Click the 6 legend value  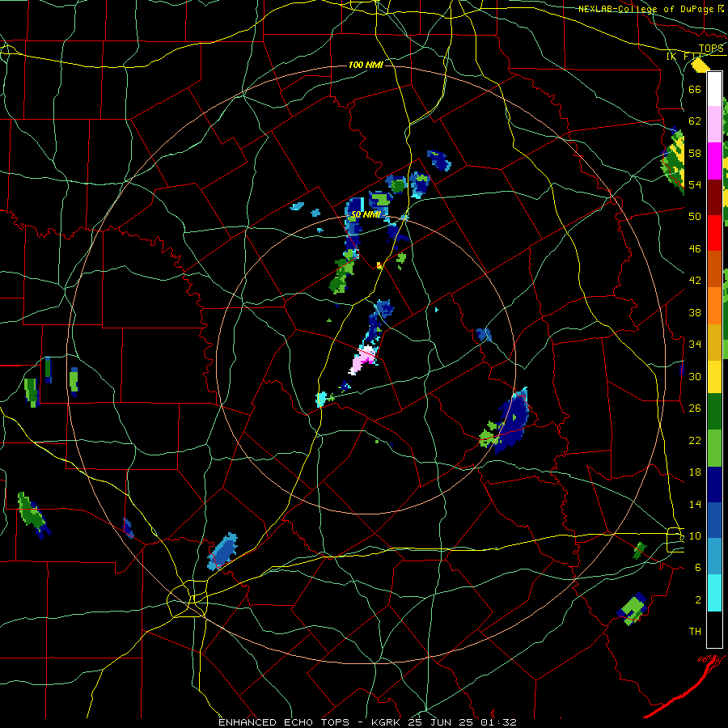point(698,568)
